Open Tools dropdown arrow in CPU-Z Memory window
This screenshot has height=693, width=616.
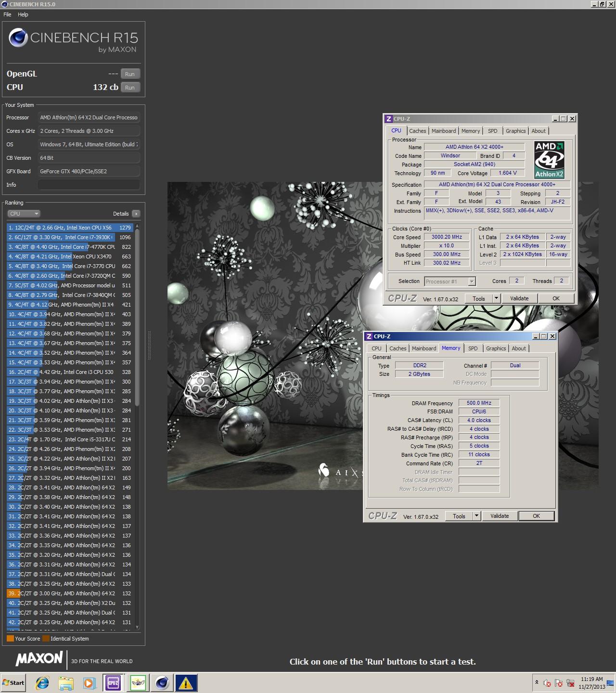(477, 516)
